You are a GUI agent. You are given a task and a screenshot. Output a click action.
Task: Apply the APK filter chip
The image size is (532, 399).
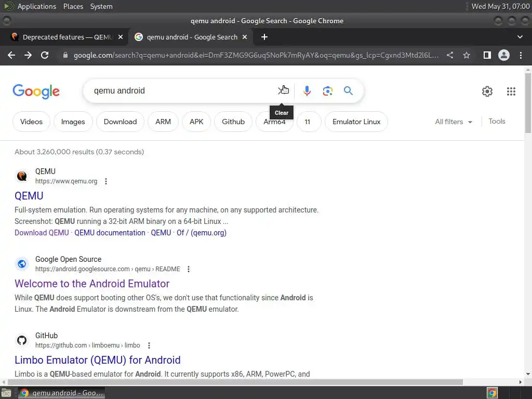tap(196, 122)
